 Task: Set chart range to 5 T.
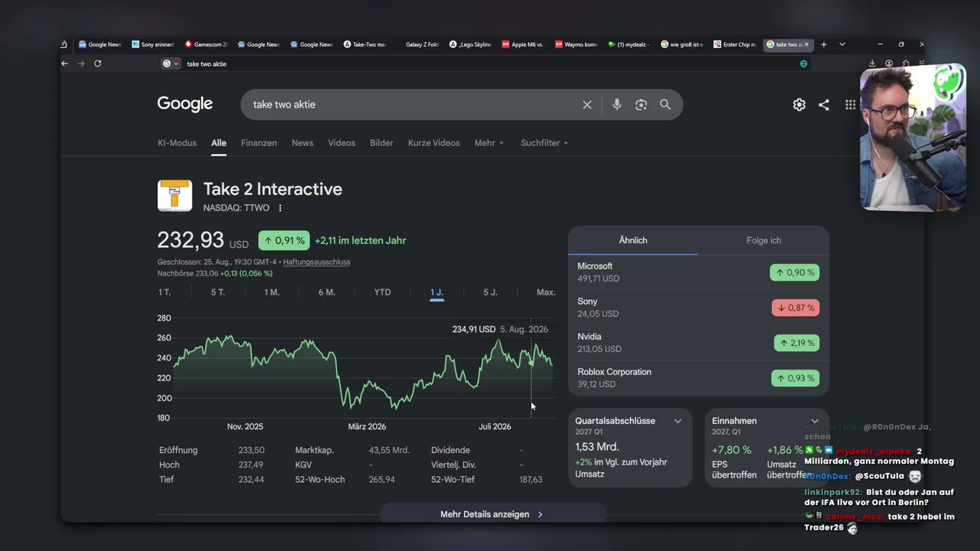[218, 292]
